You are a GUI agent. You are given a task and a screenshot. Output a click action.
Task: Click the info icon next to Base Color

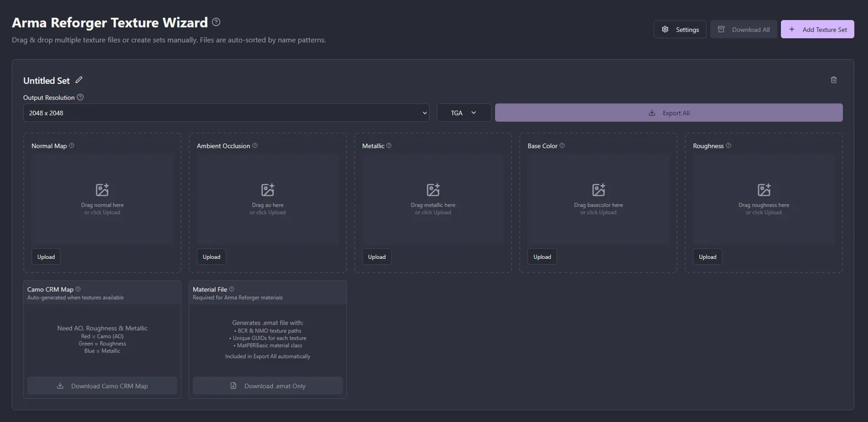(562, 146)
